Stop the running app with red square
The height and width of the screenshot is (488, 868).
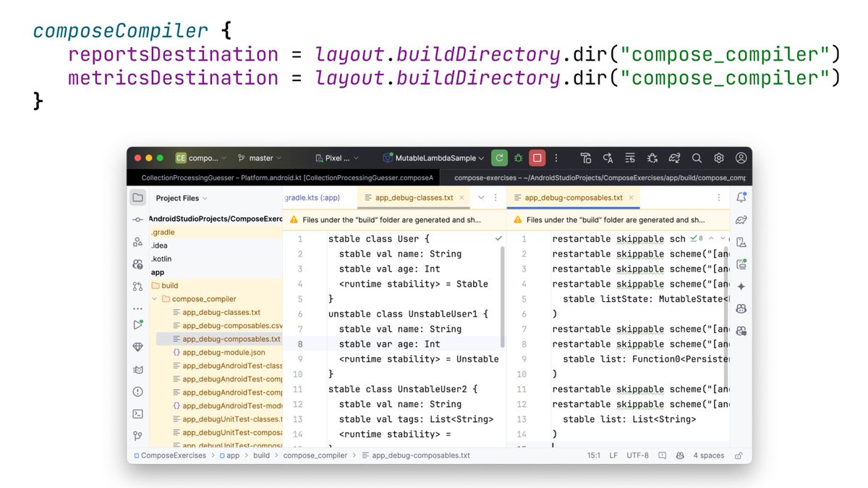(x=537, y=158)
